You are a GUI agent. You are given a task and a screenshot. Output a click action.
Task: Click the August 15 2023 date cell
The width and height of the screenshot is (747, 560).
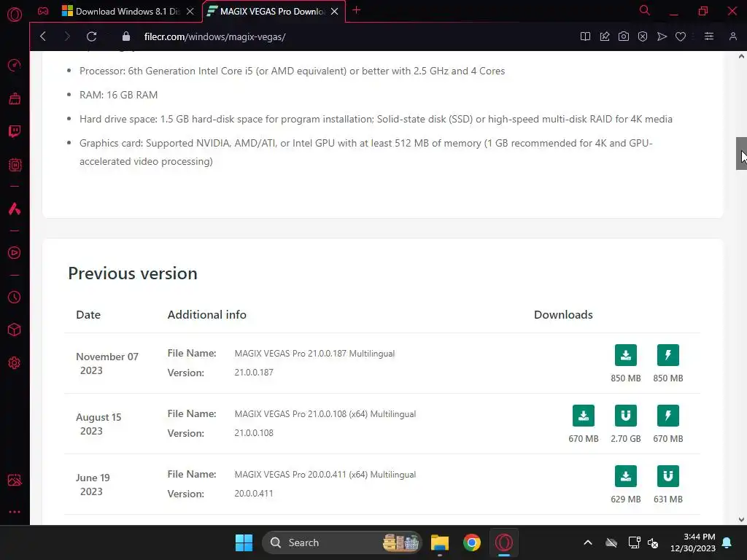pos(98,424)
